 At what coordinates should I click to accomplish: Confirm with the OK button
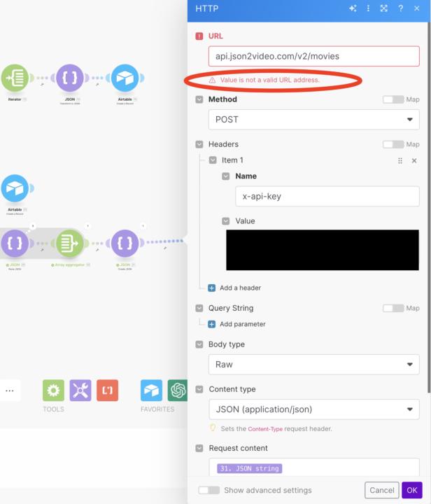pos(411,490)
